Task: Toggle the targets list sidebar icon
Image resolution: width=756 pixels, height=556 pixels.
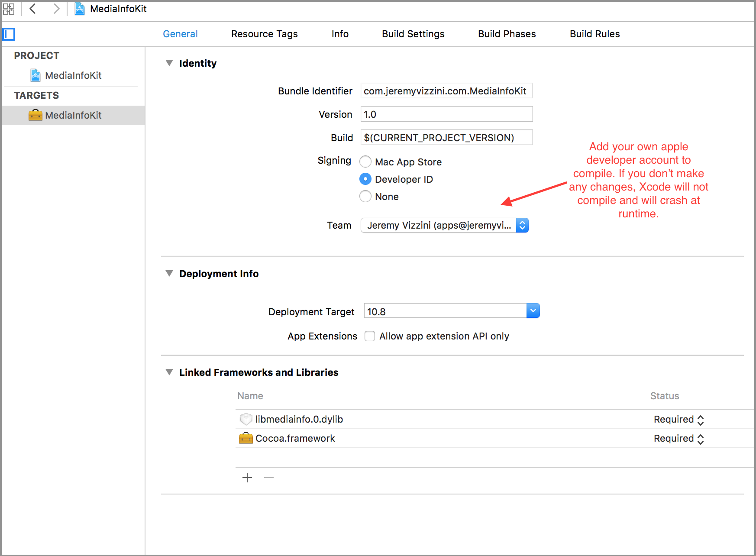Action: point(9,34)
